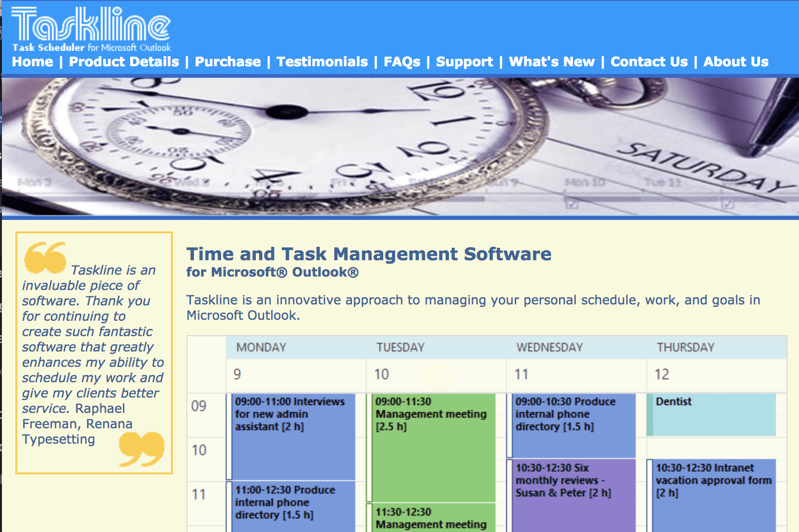The width and height of the screenshot is (799, 532).
Task: Go to Product Details page
Action: [124, 62]
